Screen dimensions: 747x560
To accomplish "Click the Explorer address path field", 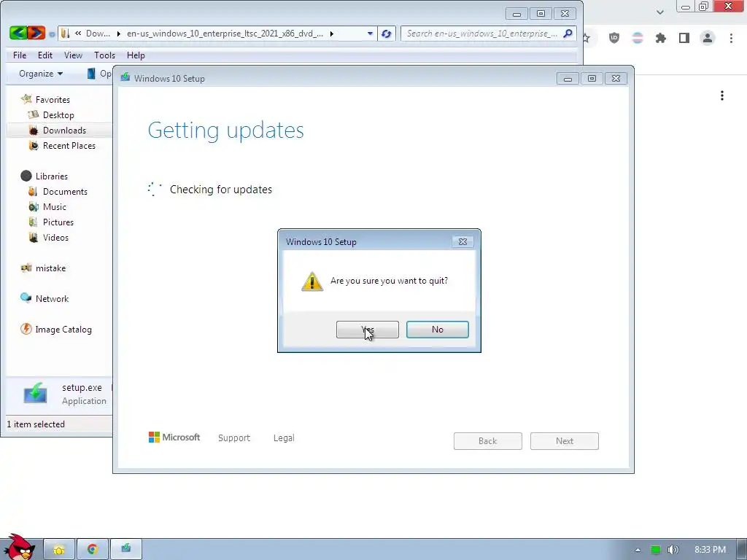I will point(217,34).
